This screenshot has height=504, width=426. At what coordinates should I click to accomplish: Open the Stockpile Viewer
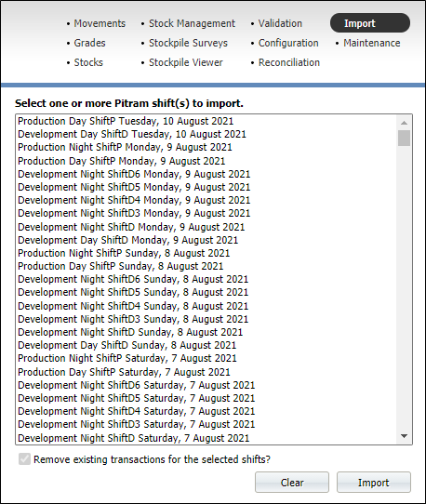(186, 62)
